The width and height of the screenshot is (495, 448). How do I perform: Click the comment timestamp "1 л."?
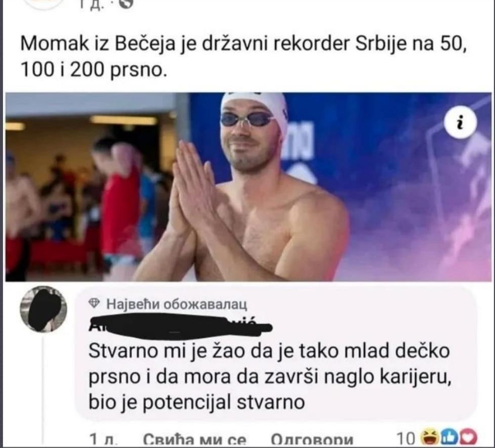104,439
